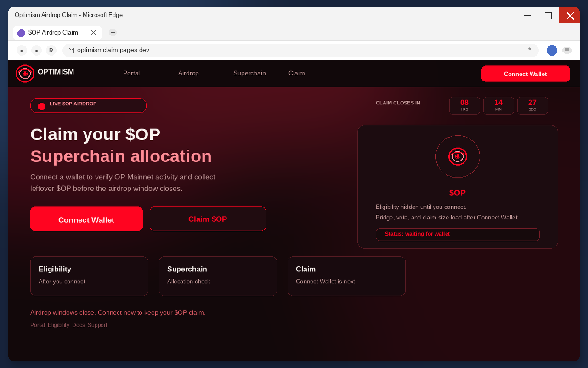
Task: Click the address bar showing optimismclaim.pages.dev
Action: tap(300, 51)
